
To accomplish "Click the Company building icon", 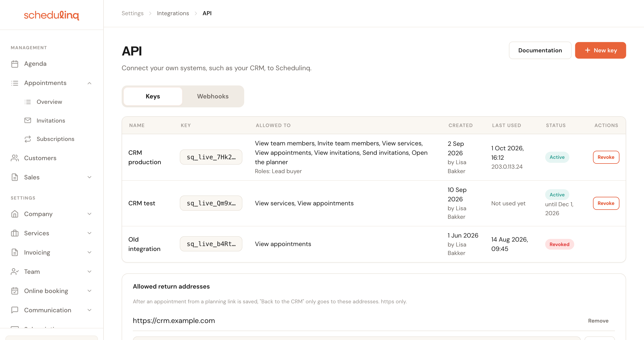I will tap(15, 214).
